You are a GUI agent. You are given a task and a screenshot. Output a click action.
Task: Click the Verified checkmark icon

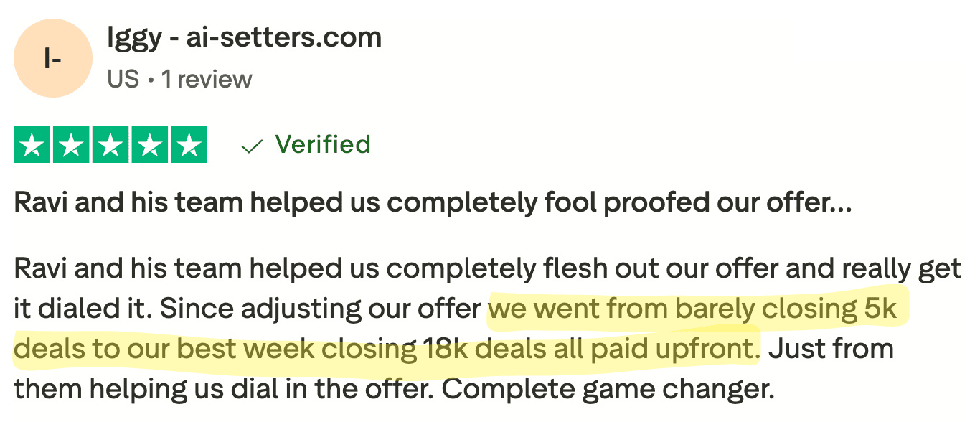(252, 146)
